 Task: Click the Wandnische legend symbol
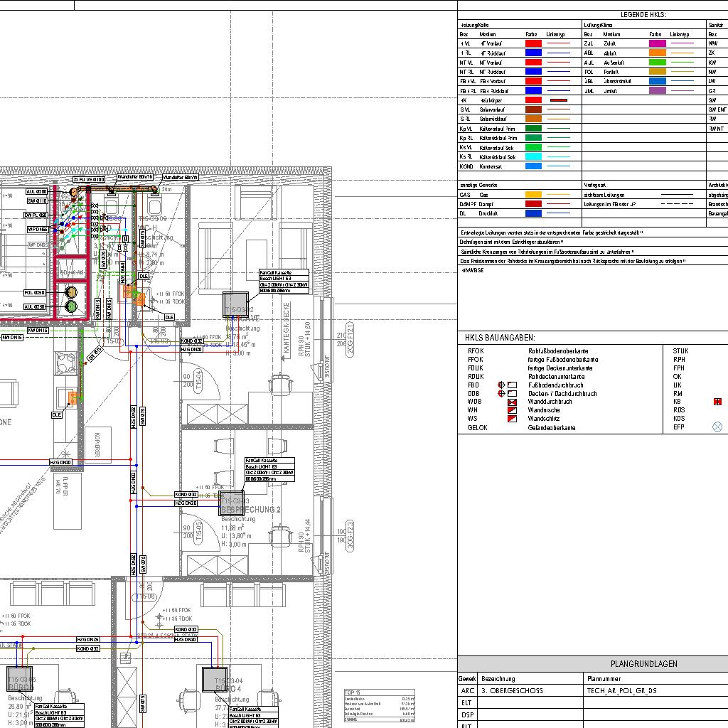coord(511,411)
